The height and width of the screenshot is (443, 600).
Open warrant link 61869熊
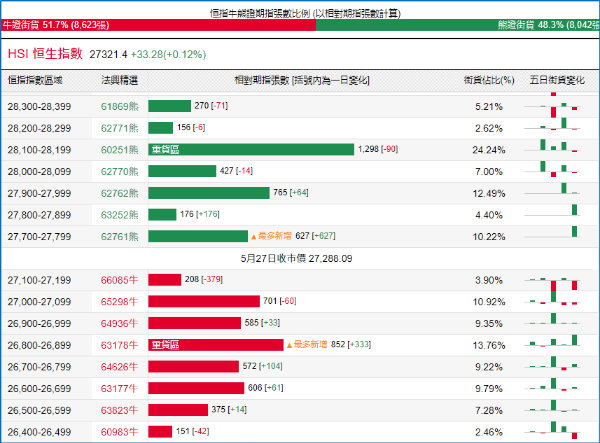(119, 106)
